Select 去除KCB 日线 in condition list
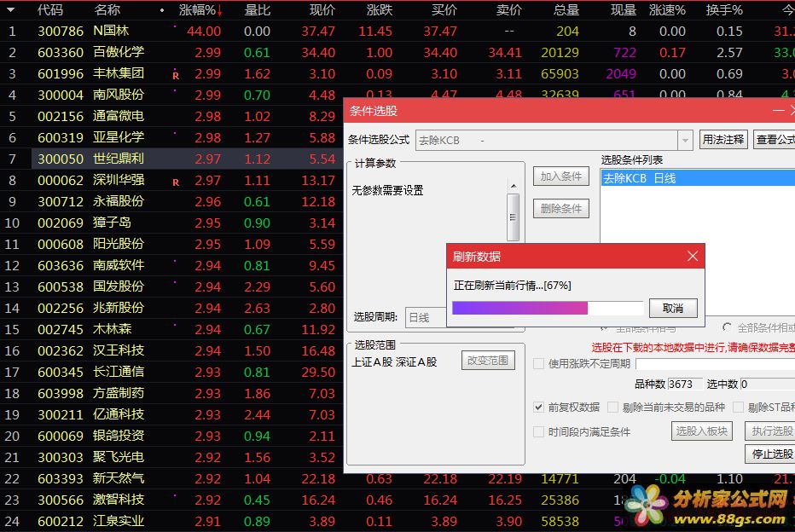 (698, 178)
